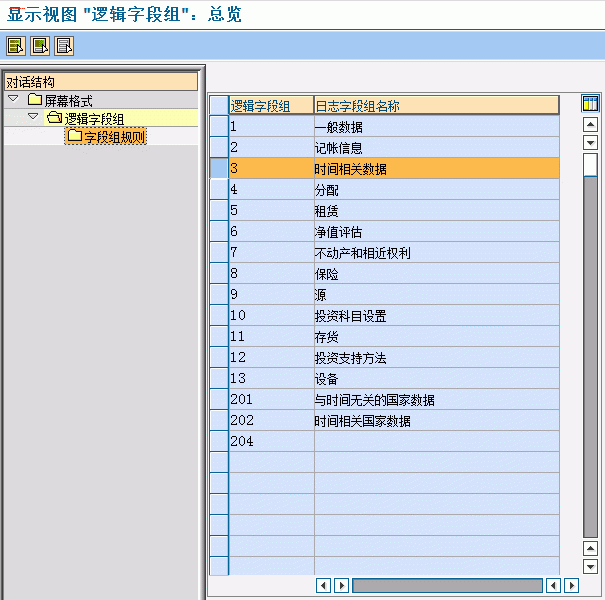Click right-side scroll-left arrow on horizontal scrollbar
The width and height of the screenshot is (605, 600).
[x=553, y=585]
